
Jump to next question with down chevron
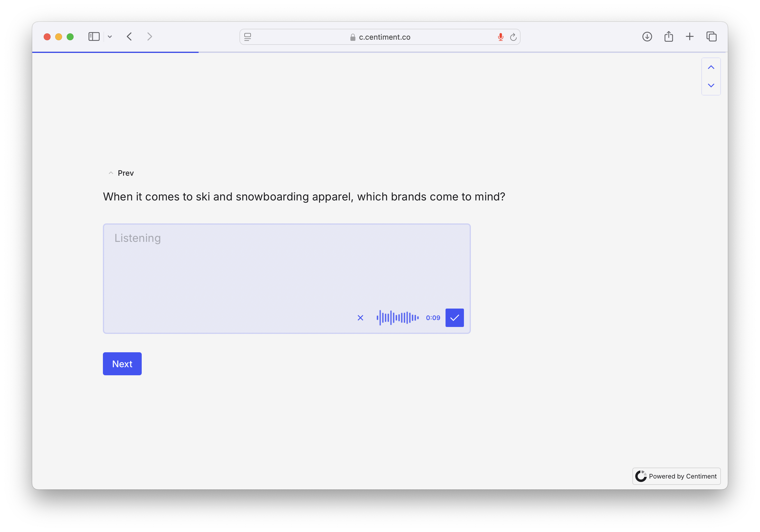[711, 85]
